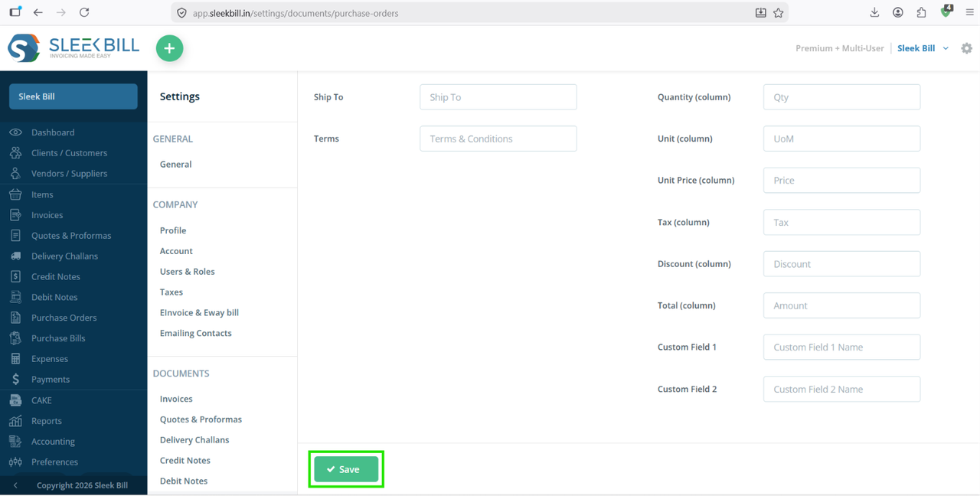
Task: Click the Vendors / Suppliers sidebar icon
Action: click(x=15, y=174)
